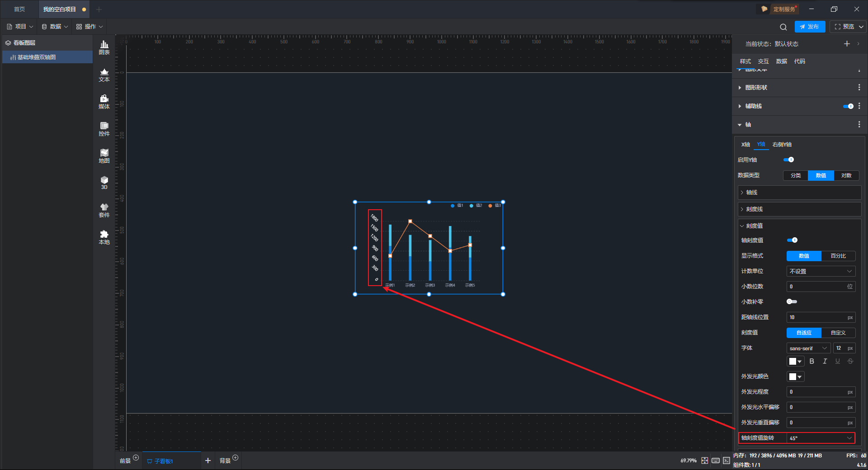Switch to the 右侧Y轴 tab

pyautogui.click(x=782, y=145)
